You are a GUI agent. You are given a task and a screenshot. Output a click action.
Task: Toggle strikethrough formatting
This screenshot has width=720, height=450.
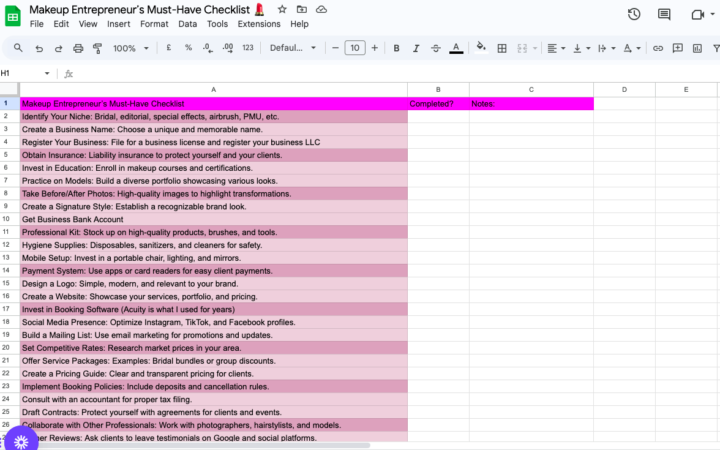tap(436, 48)
